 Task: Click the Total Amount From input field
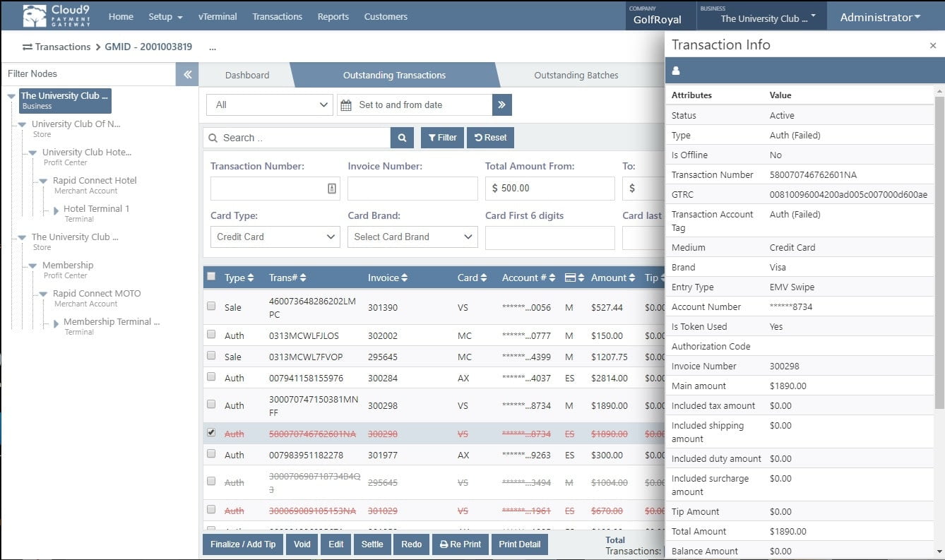point(549,188)
